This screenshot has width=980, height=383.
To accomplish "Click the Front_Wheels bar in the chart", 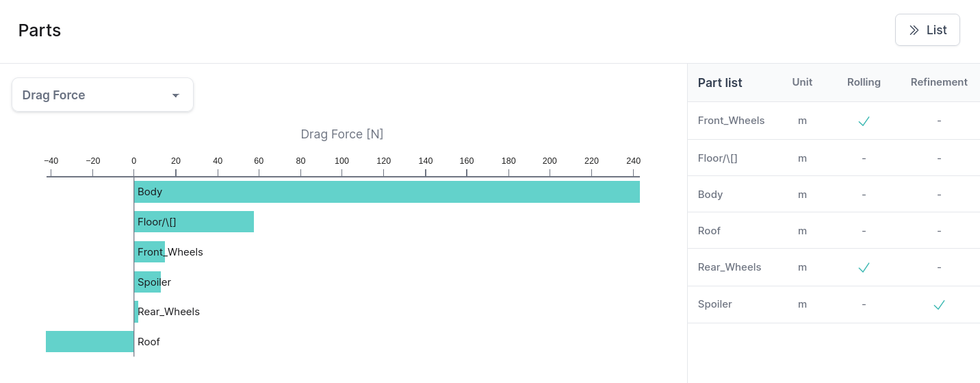I will point(149,251).
